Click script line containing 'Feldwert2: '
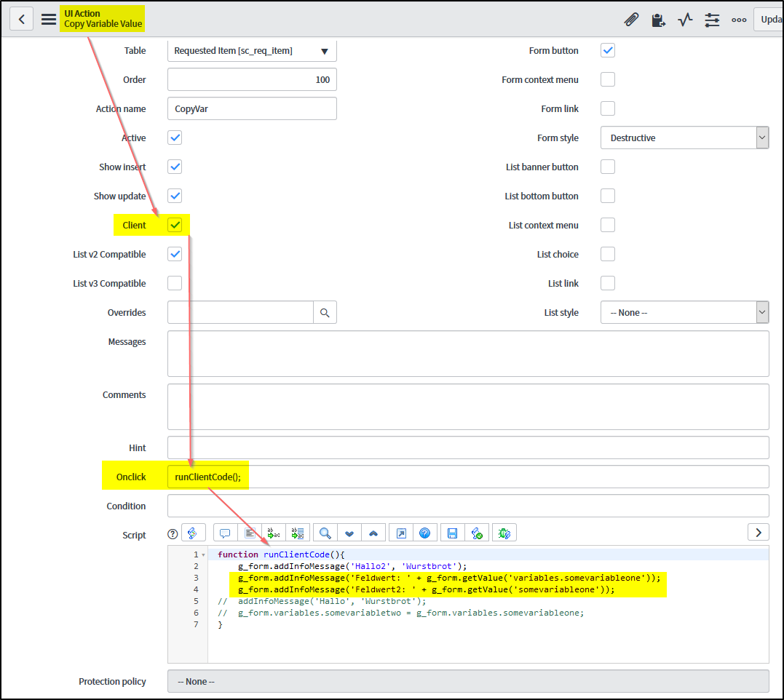The height and width of the screenshot is (700, 784). click(x=426, y=589)
